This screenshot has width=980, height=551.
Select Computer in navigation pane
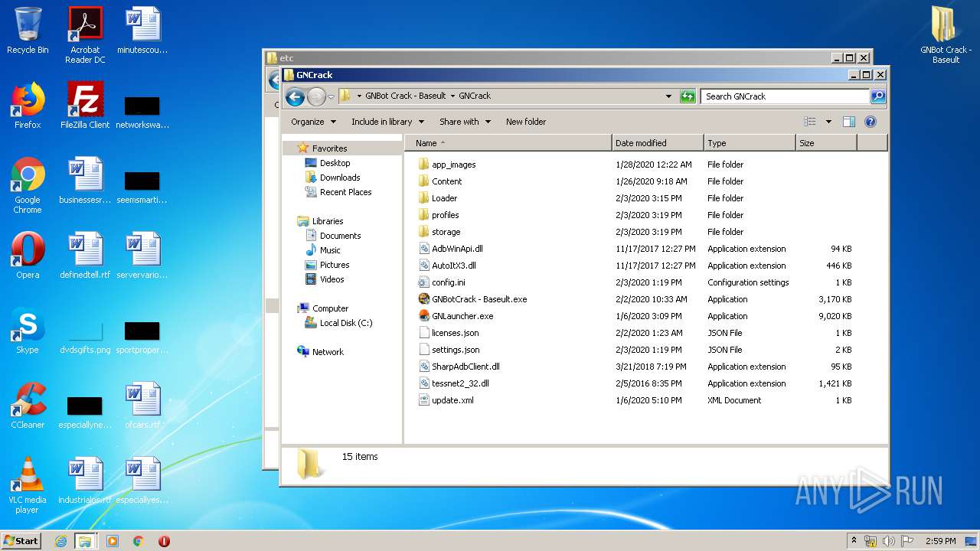pyautogui.click(x=322, y=308)
